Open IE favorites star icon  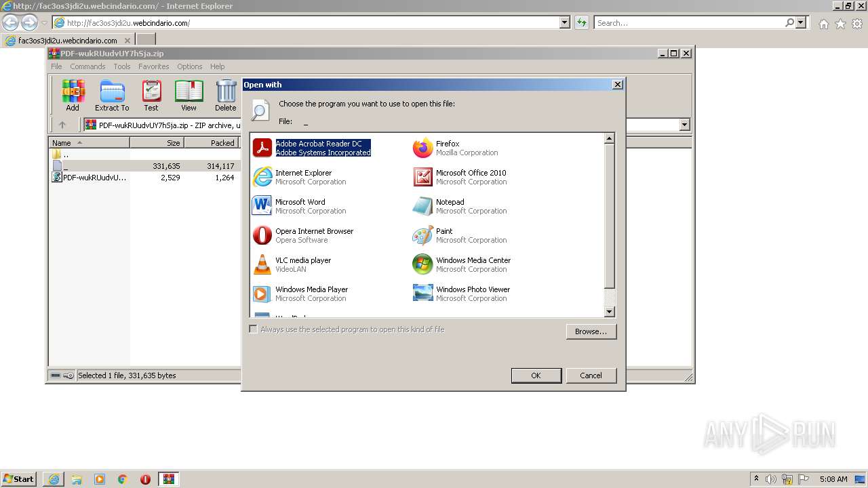[840, 24]
